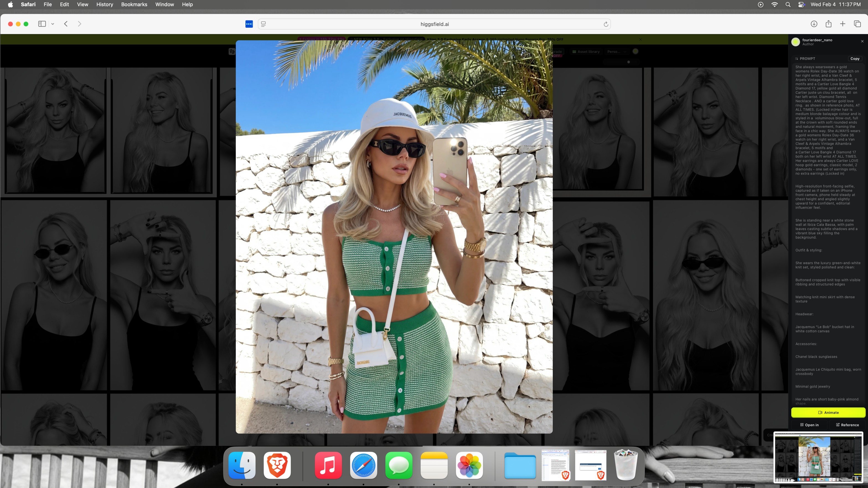
Task: Go back to previous page
Action: (x=66, y=24)
